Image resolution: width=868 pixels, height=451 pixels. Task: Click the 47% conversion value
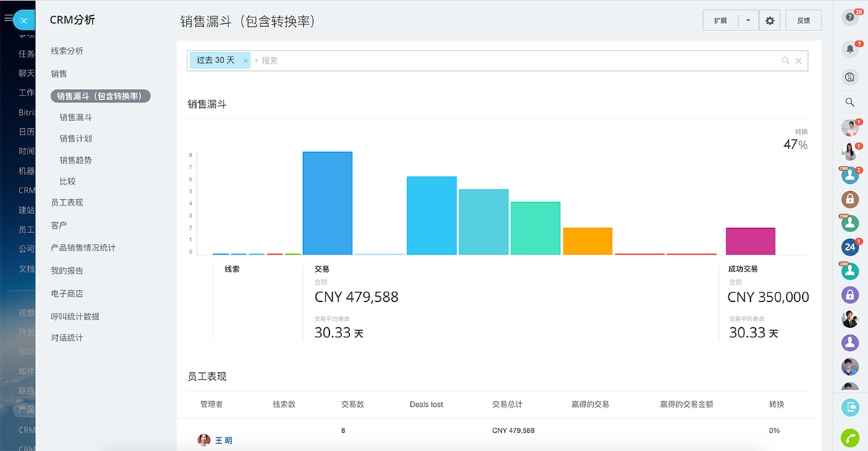[x=796, y=145]
